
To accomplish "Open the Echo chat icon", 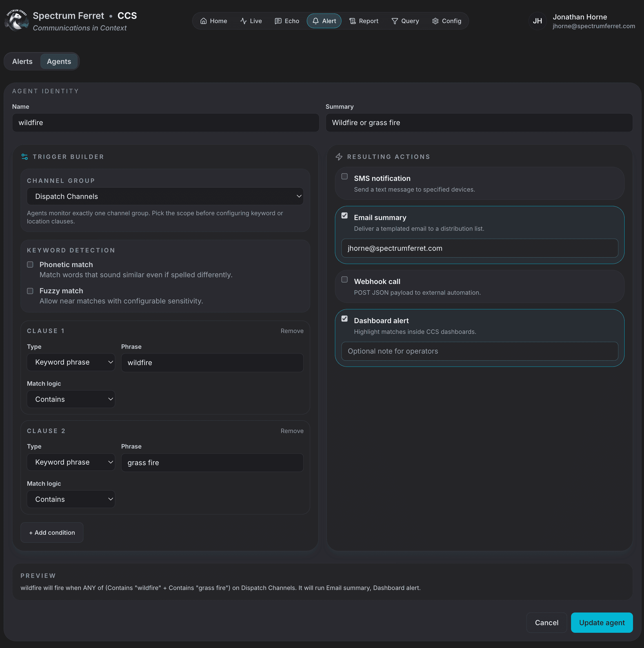I will click(x=278, y=21).
